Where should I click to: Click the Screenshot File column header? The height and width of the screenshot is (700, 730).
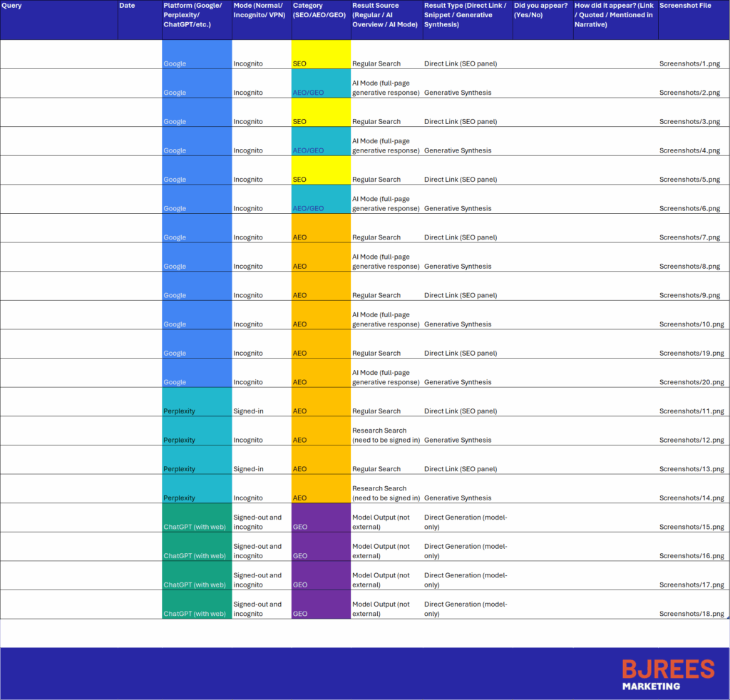pyautogui.click(x=694, y=19)
